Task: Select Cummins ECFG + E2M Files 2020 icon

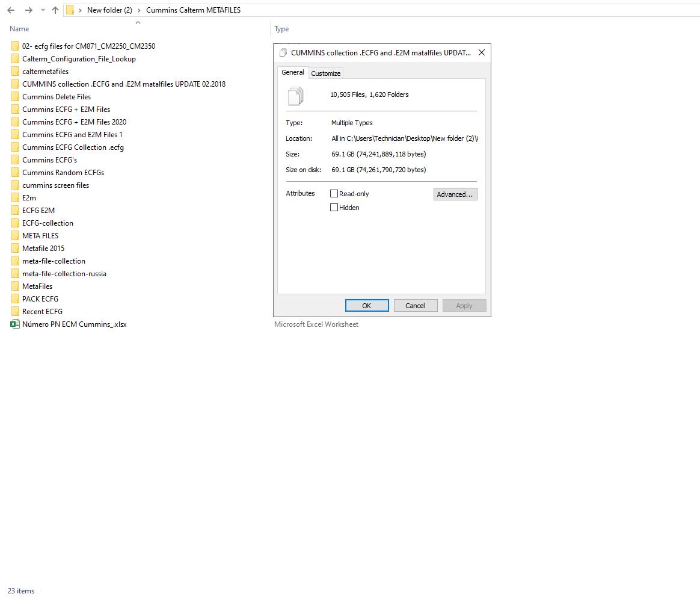Action: pos(14,122)
